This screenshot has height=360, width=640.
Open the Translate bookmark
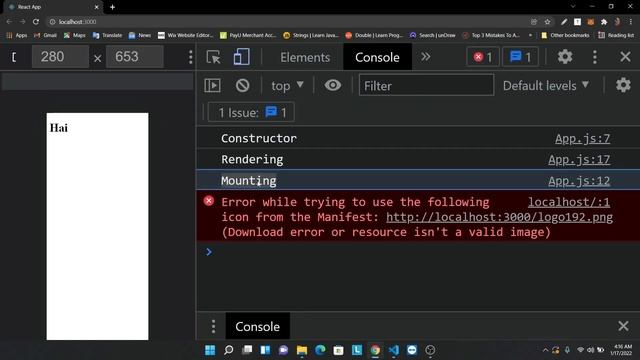[107, 36]
